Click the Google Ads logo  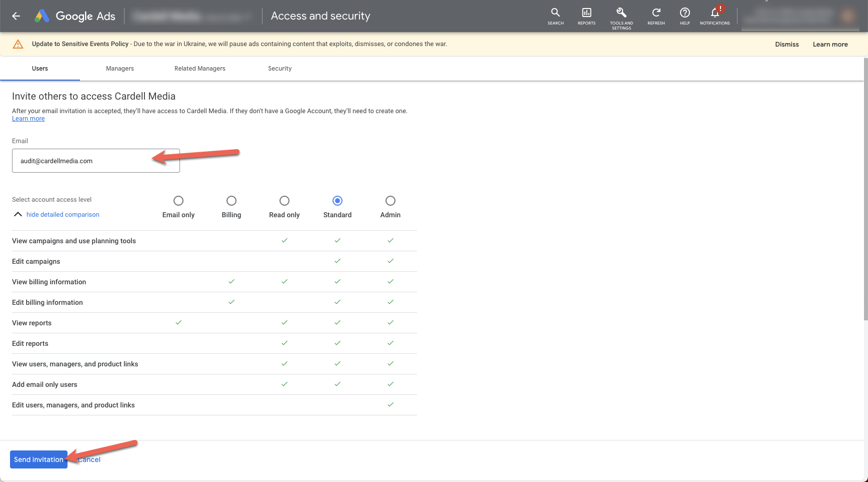click(x=75, y=16)
